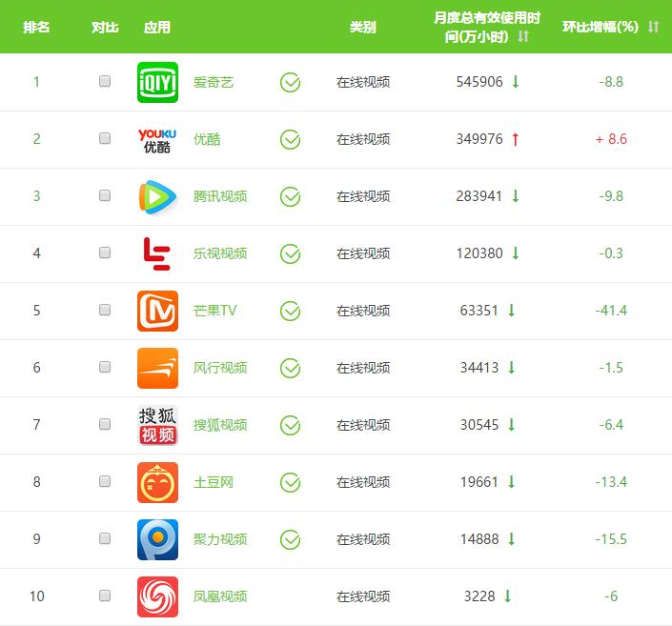Open the PPTV 聚力视频 app icon
672x626 pixels.
157,539
